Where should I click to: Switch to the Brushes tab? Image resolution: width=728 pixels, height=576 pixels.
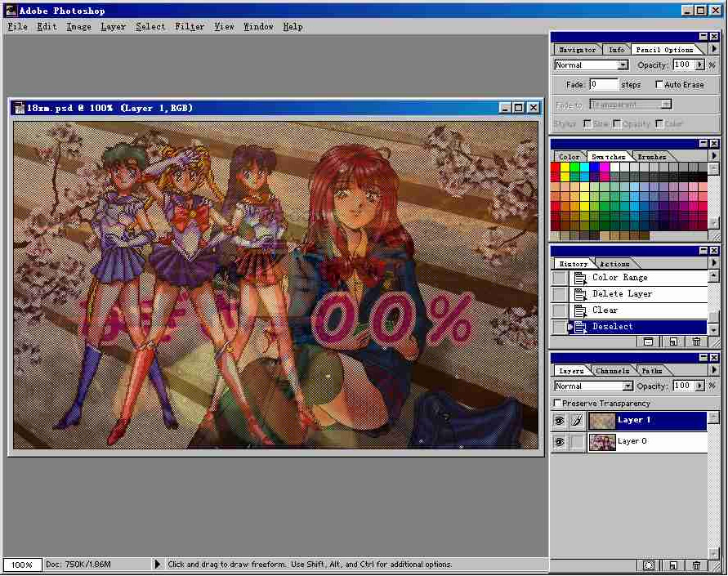(x=651, y=157)
